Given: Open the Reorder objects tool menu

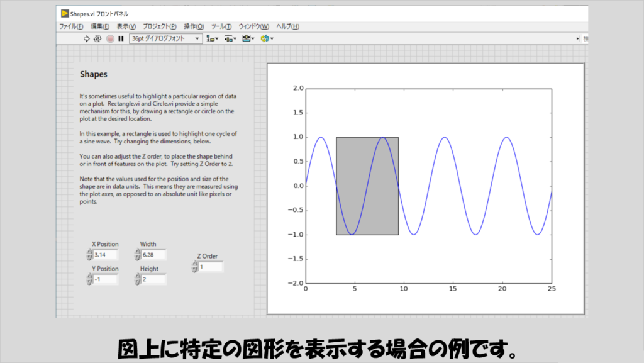Looking at the screenshot, I should (267, 39).
